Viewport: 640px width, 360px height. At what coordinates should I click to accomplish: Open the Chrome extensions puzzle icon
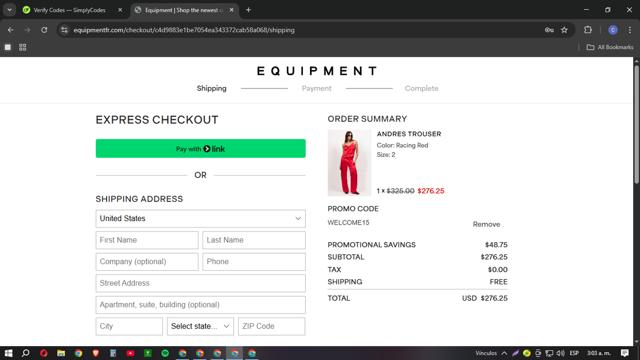click(x=588, y=30)
